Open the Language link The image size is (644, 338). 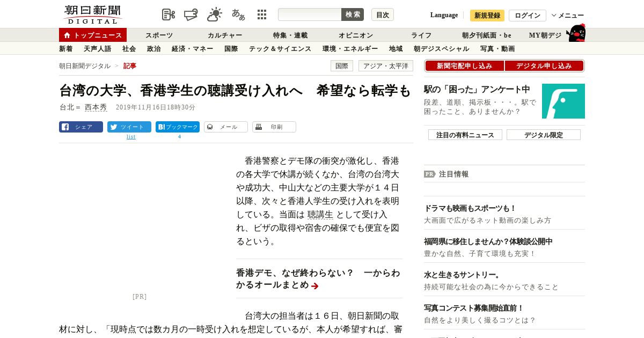444,15
